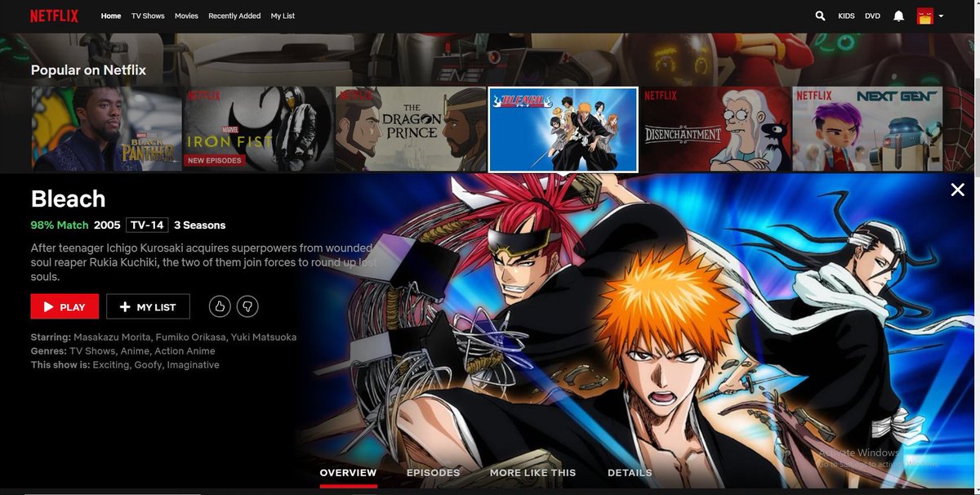Switch to More Like This tab
The height and width of the screenshot is (495, 980).
point(532,472)
